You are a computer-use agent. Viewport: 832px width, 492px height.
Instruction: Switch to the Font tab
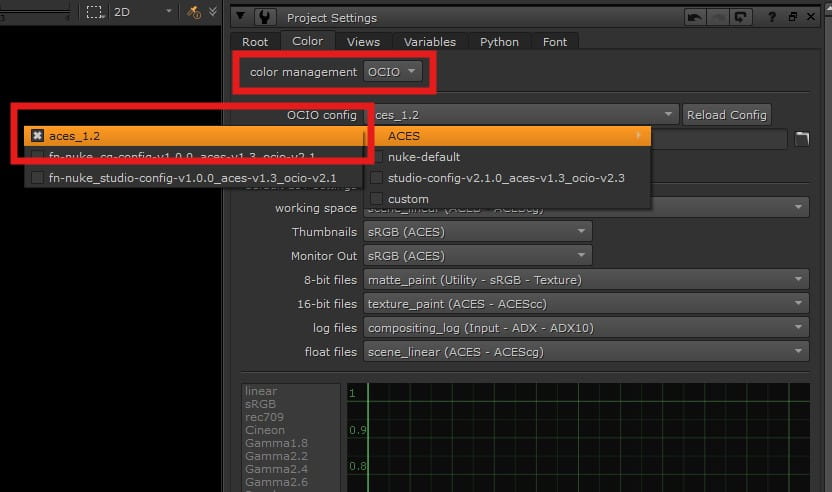(x=555, y=42)
